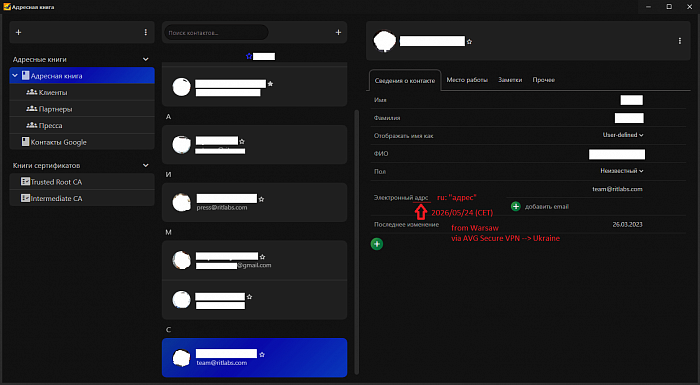Image resolution: width=700 pixels, height=385 pixels.
Task: Collapse the Адресные книги section
Action: pos(146,59)
